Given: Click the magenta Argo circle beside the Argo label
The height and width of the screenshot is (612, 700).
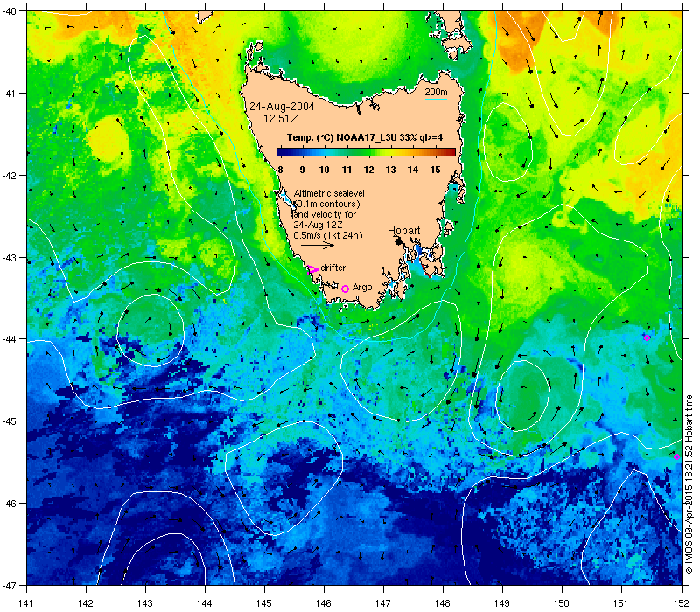Looking at the screenshot, I should (345, 289).
